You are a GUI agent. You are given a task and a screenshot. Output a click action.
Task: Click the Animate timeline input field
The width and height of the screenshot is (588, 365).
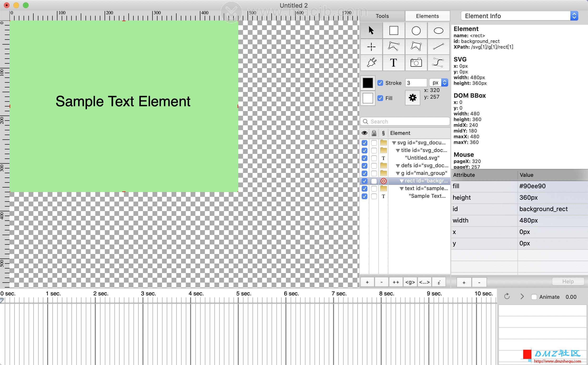point(573,296)
